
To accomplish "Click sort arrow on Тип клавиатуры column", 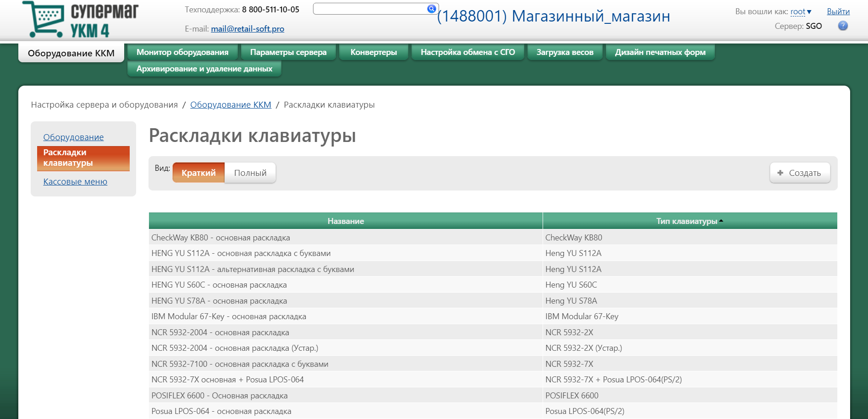I will [721, 221].
